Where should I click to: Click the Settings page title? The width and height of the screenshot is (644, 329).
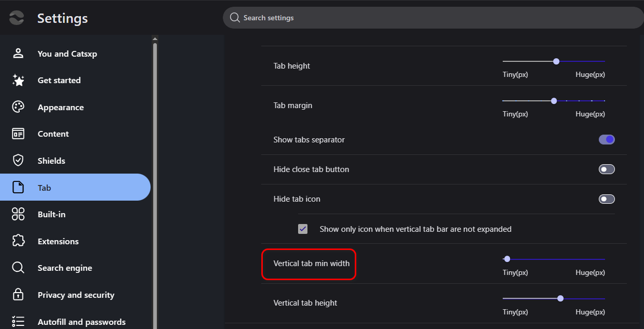click(x=62, y=18)
